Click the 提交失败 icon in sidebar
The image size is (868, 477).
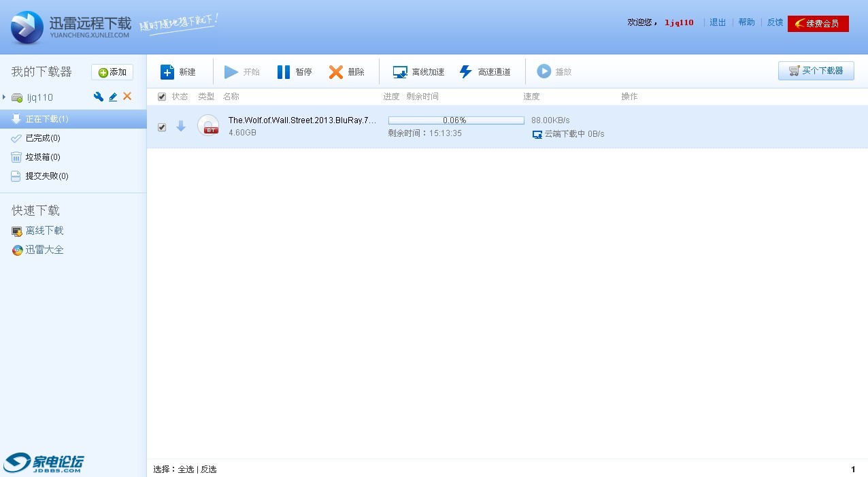(x=16, y=176)
